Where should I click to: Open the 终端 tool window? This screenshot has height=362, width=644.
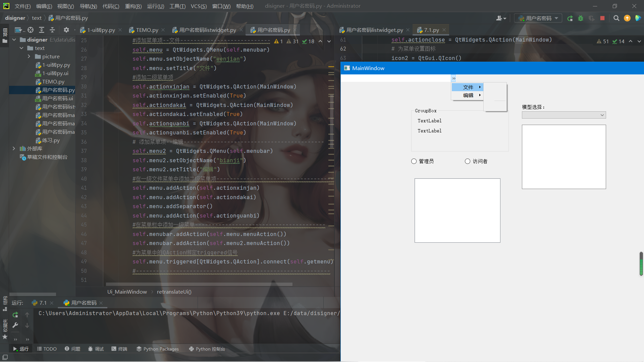coord(119,349)
